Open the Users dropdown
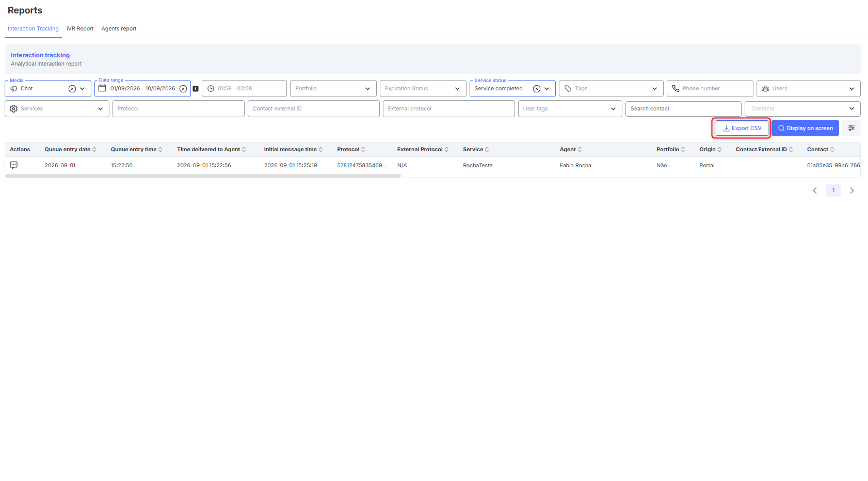 [808, 89]
